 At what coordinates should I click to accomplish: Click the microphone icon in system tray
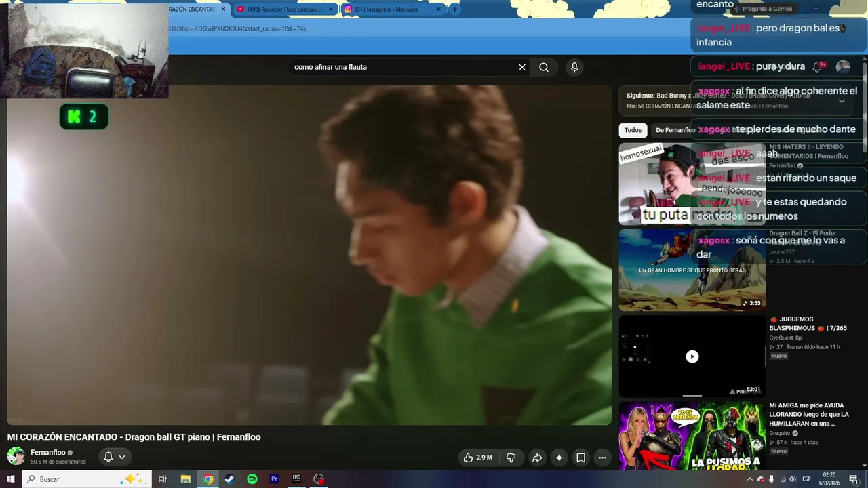[771, 479]
